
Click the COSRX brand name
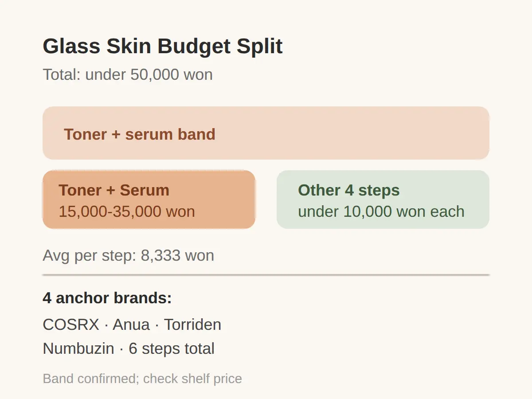click(71, 325)
